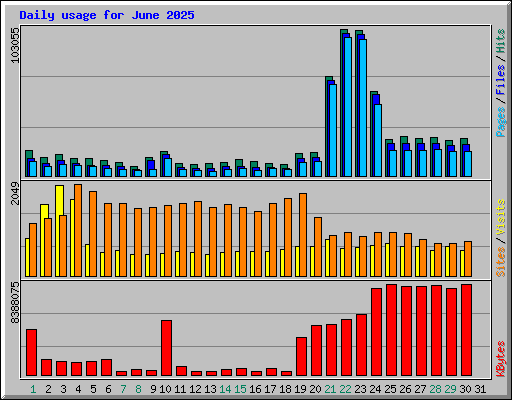Screen dimensions: 512x400
Task: Click day 23 on the x-axis
Action: click(360, 389)
